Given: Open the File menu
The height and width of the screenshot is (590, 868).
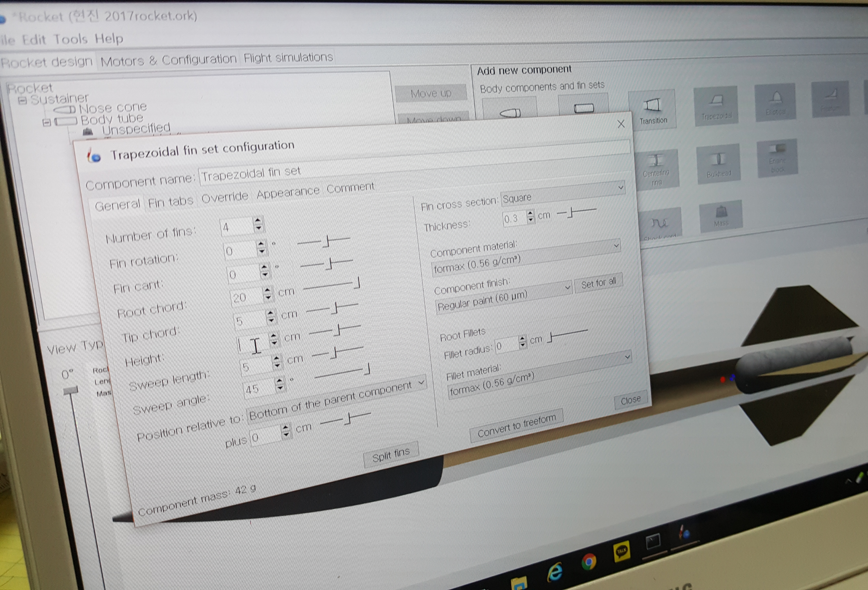Looking at the screenshot, I should [8, 40].
